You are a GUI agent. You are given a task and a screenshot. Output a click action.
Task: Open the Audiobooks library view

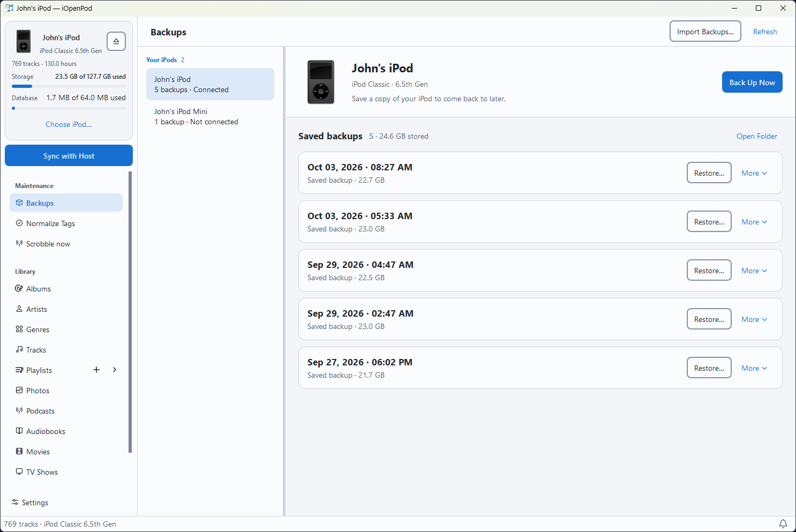(66, 431)
